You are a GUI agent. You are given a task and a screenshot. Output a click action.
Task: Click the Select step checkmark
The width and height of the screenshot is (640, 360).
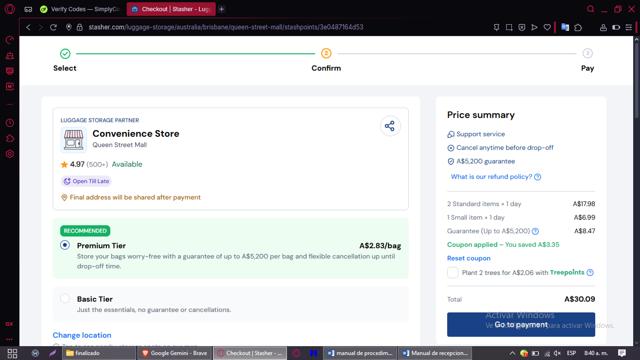click(65, 53)
